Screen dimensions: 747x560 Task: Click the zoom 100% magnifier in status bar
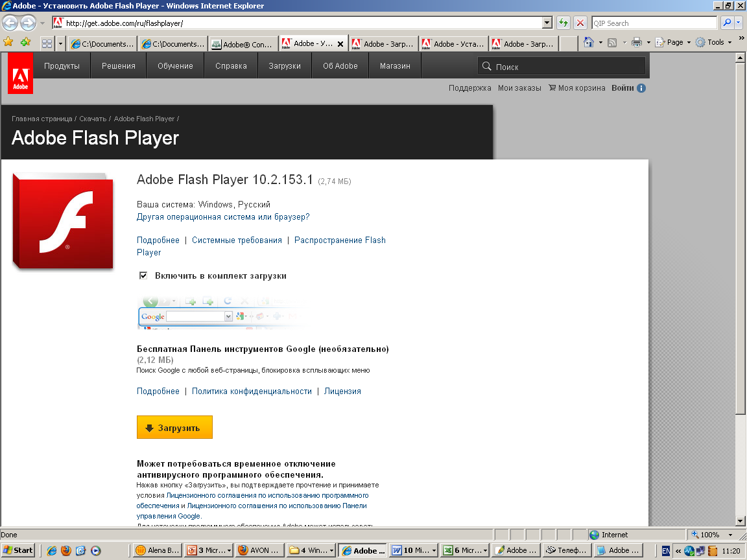pos(694,534)
